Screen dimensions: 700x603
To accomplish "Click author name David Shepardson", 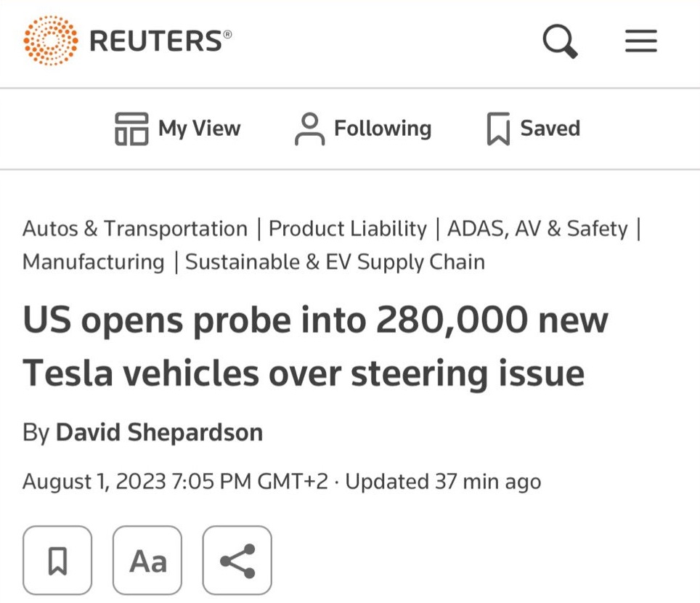I will (x=159, y=432).
